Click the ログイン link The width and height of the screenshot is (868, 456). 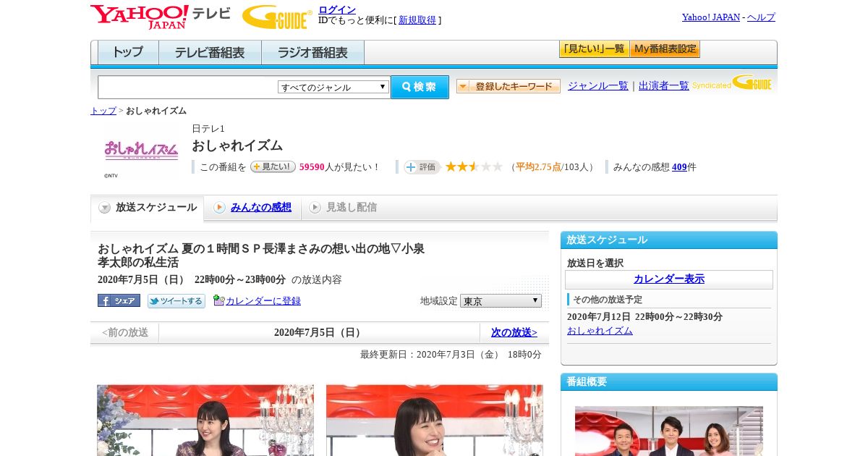337,9
